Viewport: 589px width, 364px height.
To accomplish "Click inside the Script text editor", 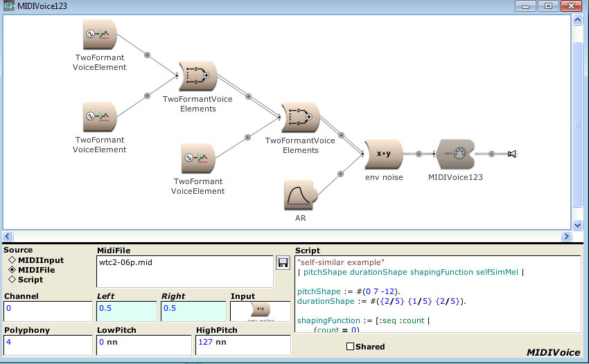I will pos(438,294).
